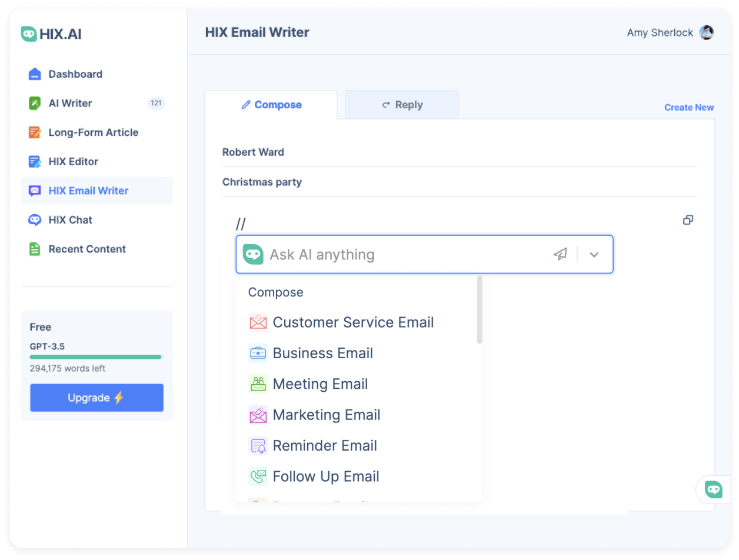
Task: Open HIX Chat from sidebar
Action: tap(97, 220)
